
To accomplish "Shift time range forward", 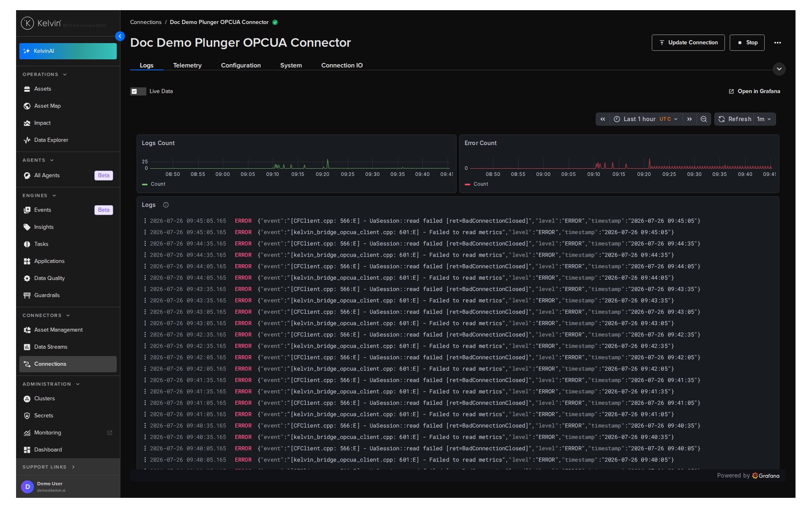I will pos(689,119).
